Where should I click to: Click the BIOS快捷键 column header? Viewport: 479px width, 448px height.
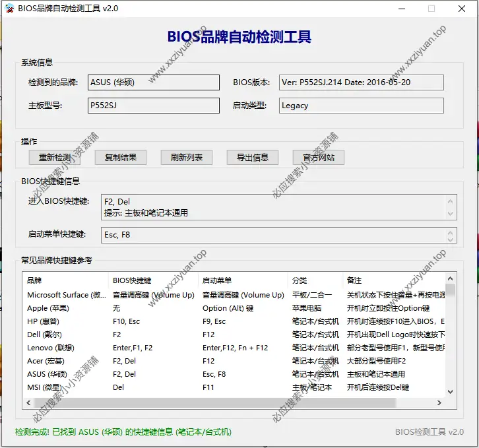tap(153, 280)
